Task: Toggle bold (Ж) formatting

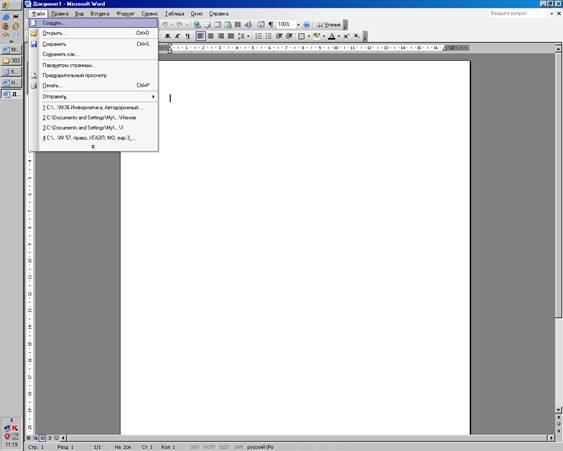Action: coord(167,36)
